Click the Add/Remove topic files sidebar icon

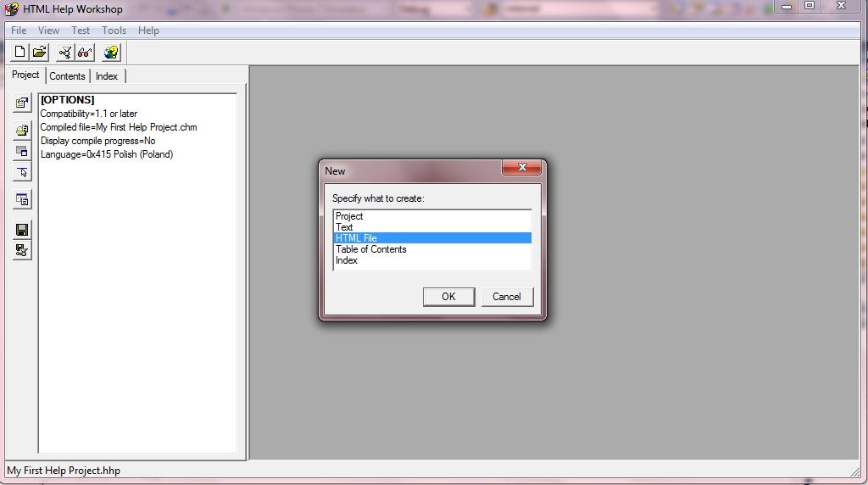[x=22, y=131]
